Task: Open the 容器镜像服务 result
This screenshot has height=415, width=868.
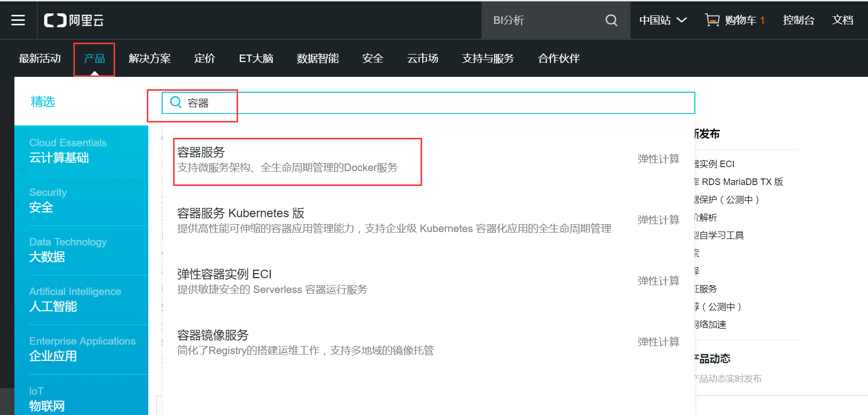Action: [213, 335]
